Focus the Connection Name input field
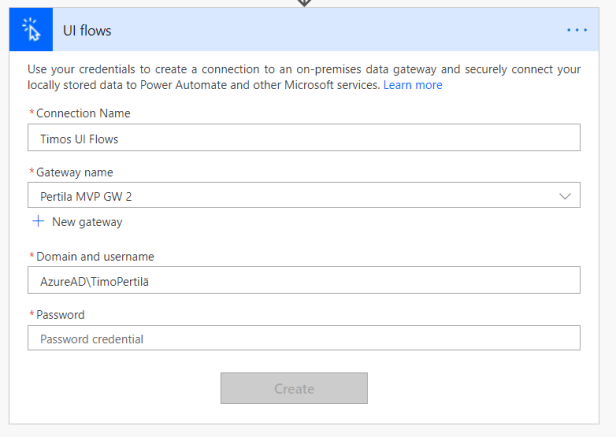 click(304, 138)
